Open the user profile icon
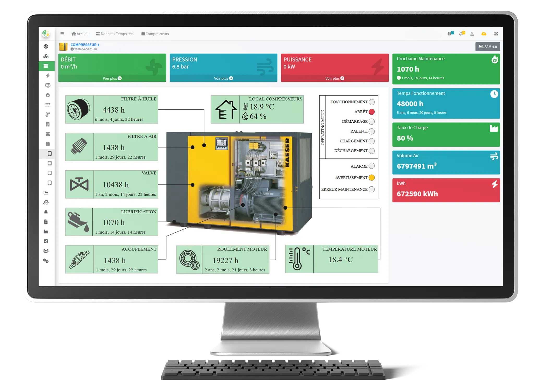 (x=472, y=34)
